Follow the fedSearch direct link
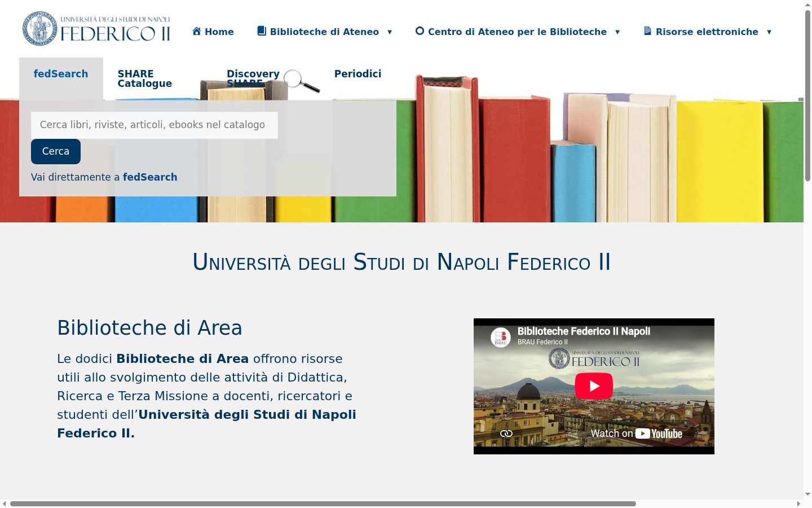This screenshot has height=508, width=812. 150,177
